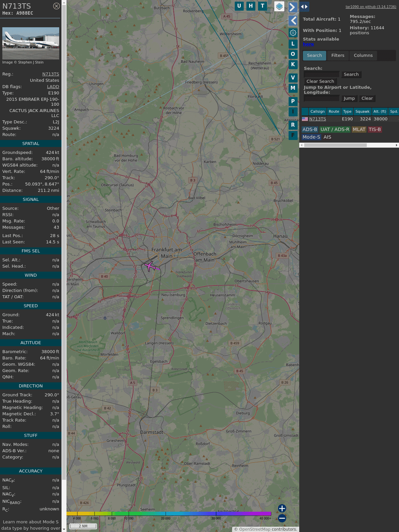Screen dimensions: 399x532
Task: Toggle the L labels button
Action: (x=293, y=44)
